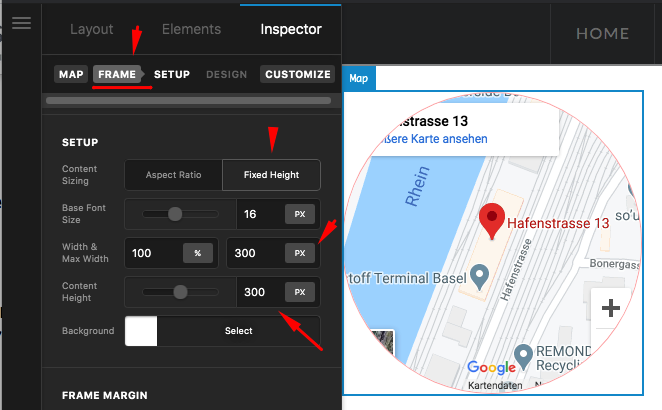This screenshot has height=410, width=662.
Task: Click the Kartendaten map attribution text
Action: click(x=495, y=385)
